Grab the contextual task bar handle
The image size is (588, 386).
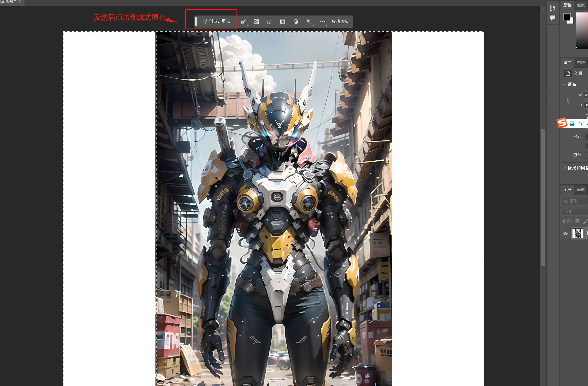click(196, 22)
